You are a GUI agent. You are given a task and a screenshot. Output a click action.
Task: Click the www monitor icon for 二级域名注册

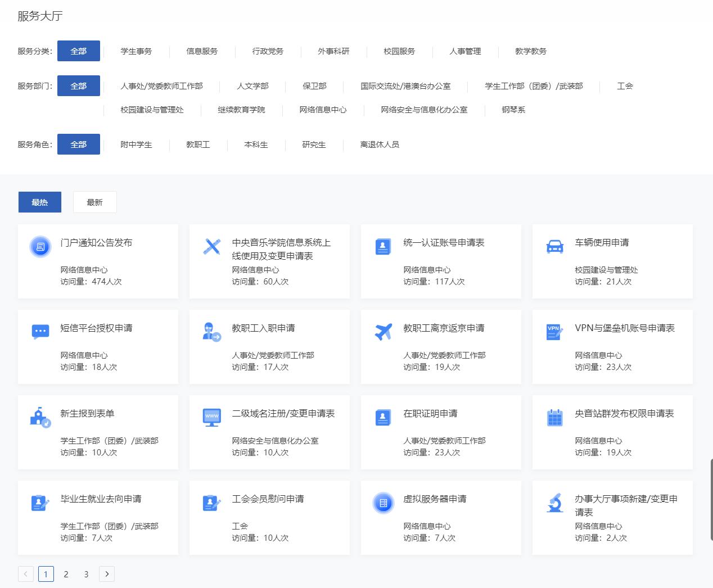click(x=212, y=417)
